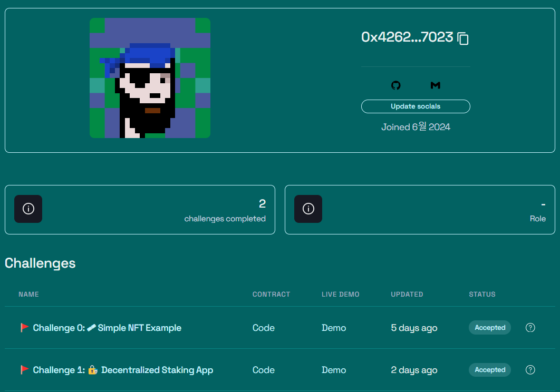Open help icon for Challenge 1 status

(x=530, y=369)
